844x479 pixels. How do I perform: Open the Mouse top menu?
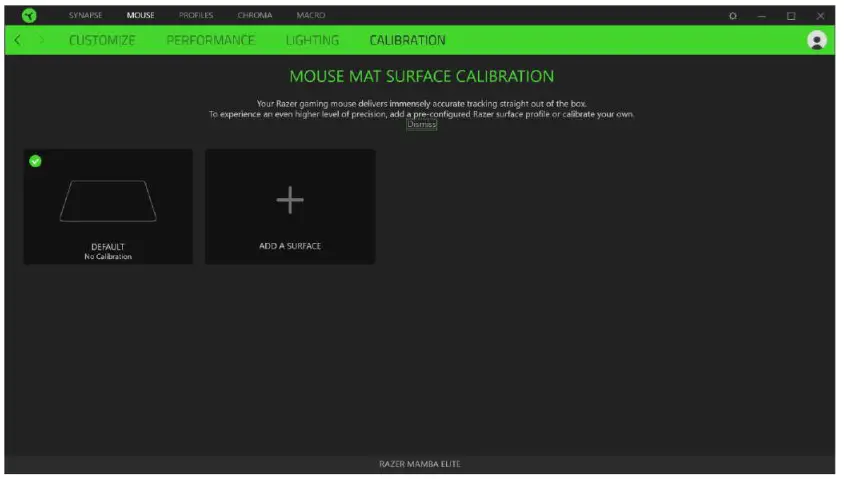click(x=140, y=16)
